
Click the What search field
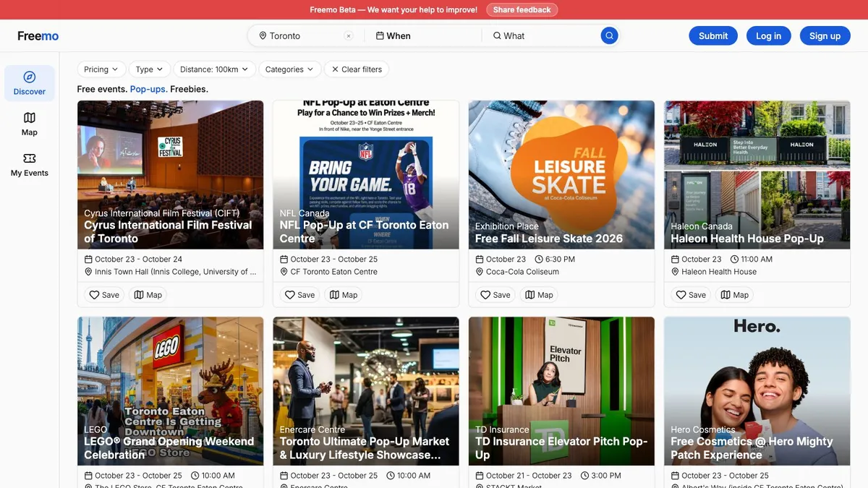(542, 36)
